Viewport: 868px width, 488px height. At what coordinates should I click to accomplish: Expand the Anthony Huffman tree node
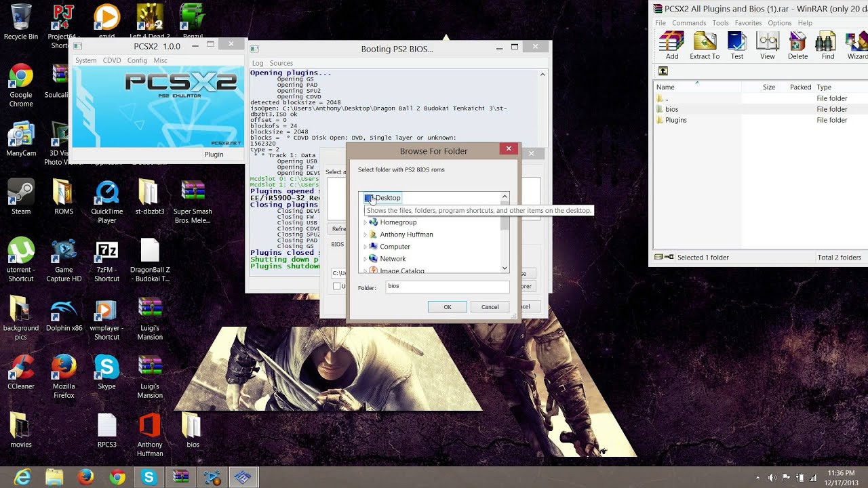[x=365, y=235]
